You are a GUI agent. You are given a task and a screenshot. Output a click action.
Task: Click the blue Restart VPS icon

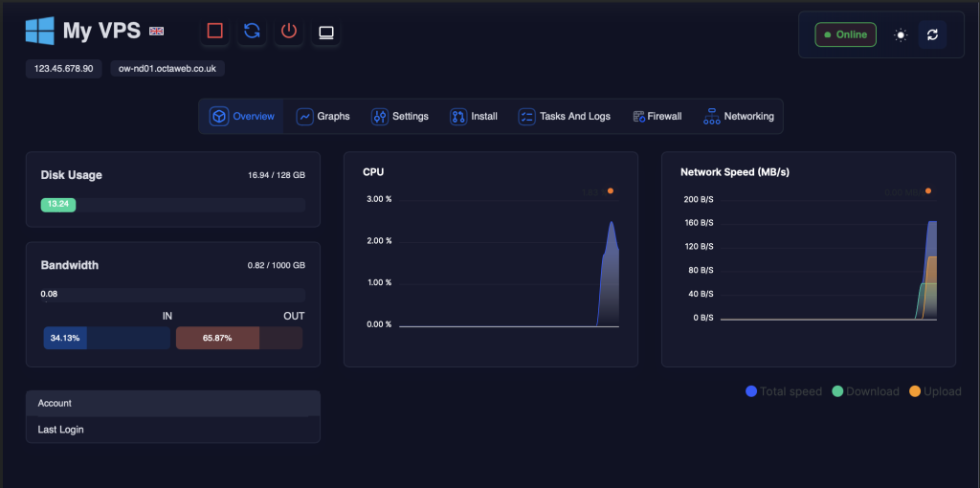coord(252,32)
